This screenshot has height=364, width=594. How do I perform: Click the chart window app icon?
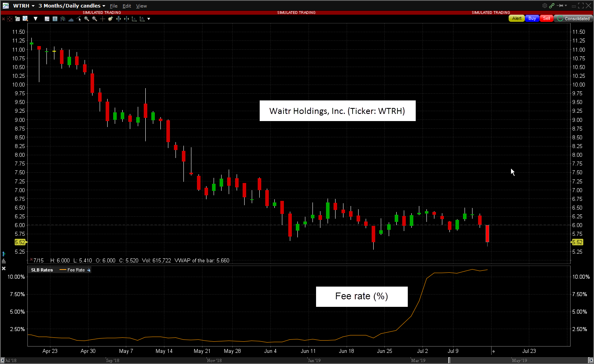(x=6, y=6)
